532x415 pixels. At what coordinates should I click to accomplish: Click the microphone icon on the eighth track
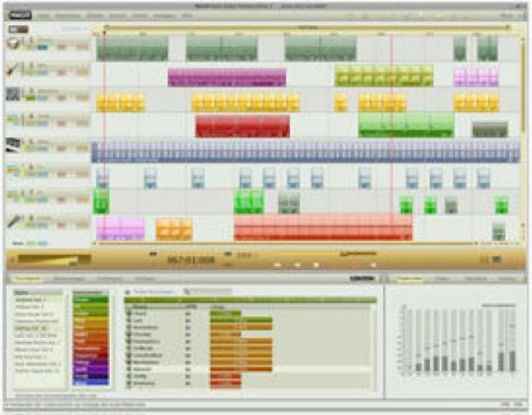tap(13, 222)
